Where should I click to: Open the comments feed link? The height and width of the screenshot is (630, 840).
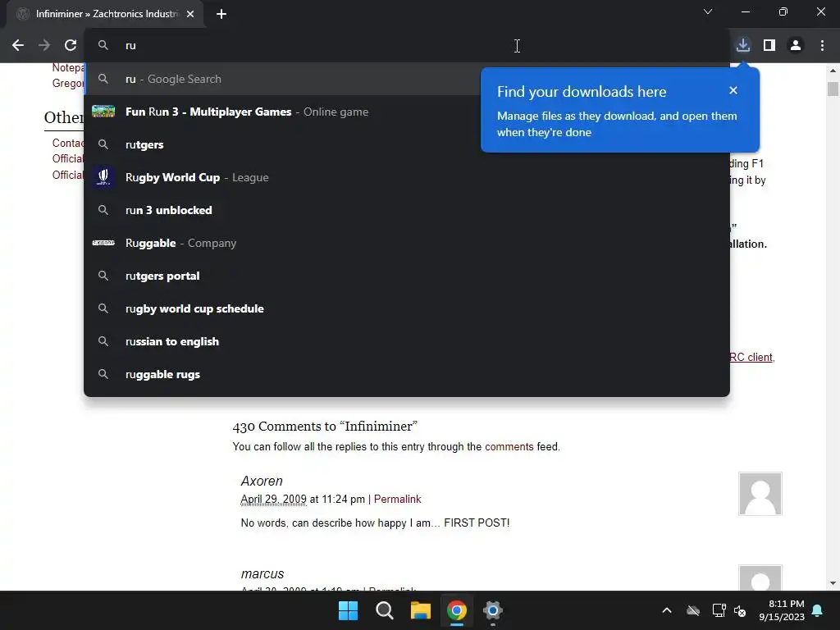(509, 447)
